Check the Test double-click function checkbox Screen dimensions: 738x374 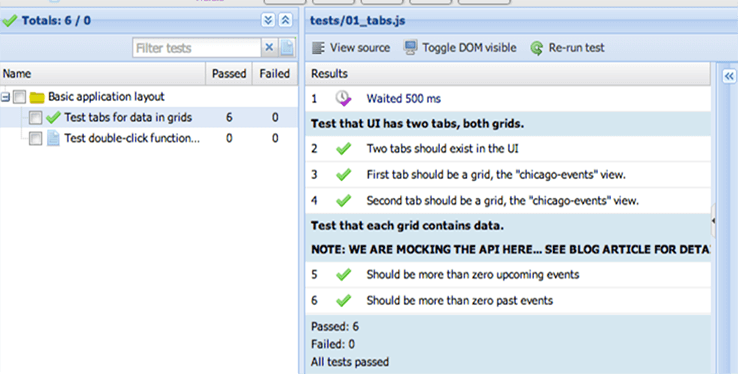35,138
